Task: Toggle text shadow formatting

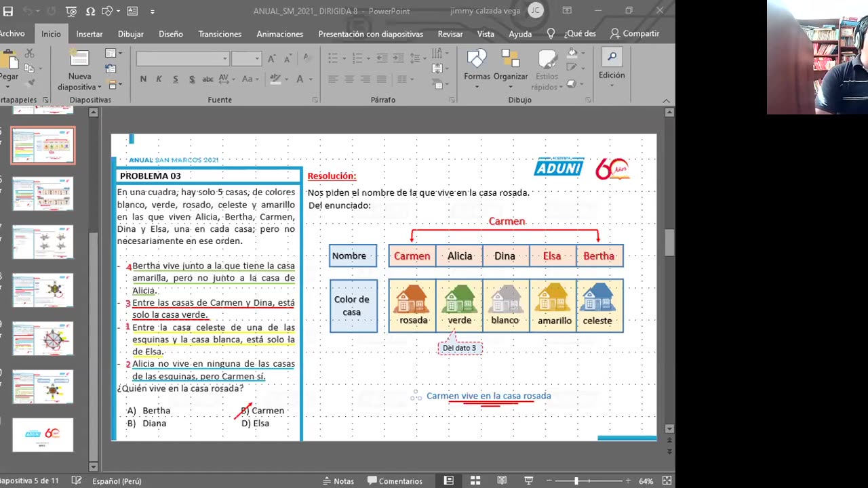Action: click(x=192, y=79)
